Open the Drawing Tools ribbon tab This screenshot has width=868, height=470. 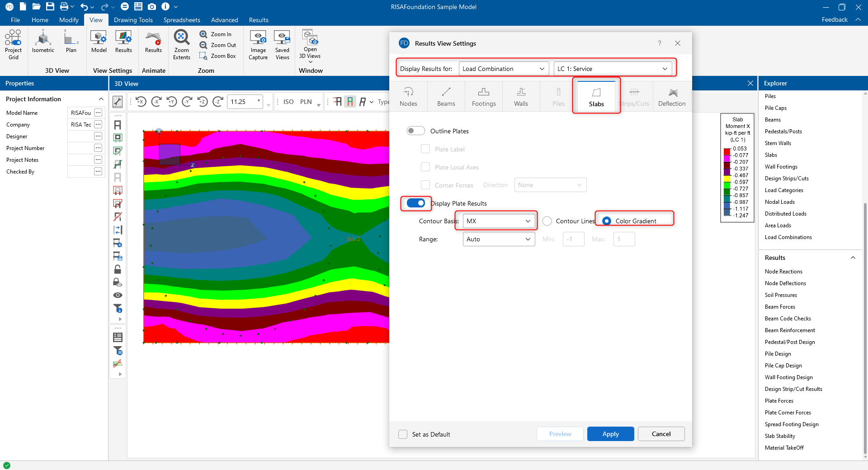tap(133, 20)
